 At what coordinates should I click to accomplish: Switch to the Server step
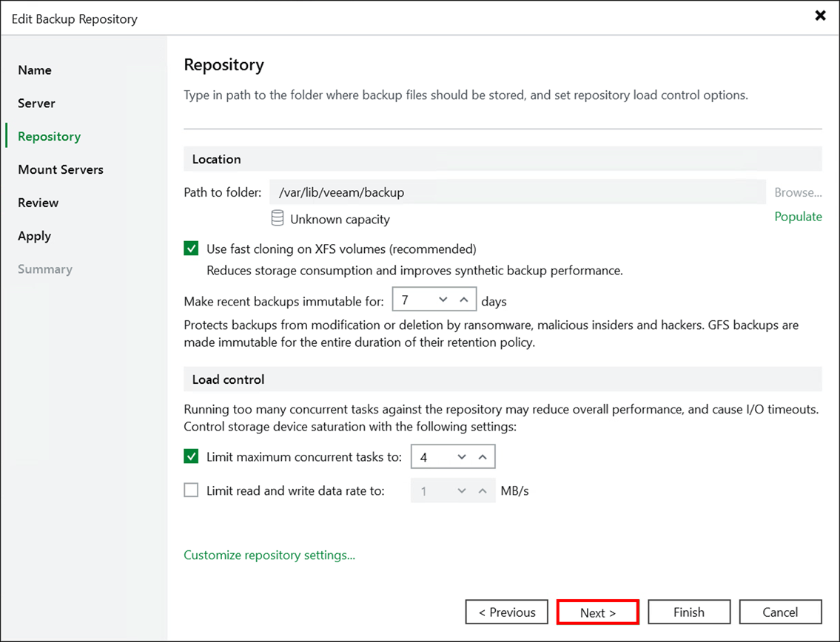(36, 103)
